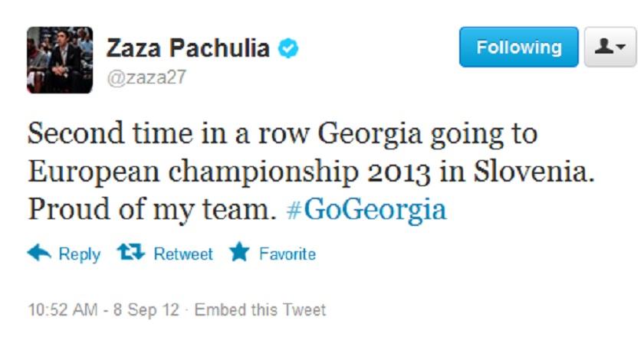The image size is (644, 360).
Task: Click the Retweet text label
Action: point(183,254)
